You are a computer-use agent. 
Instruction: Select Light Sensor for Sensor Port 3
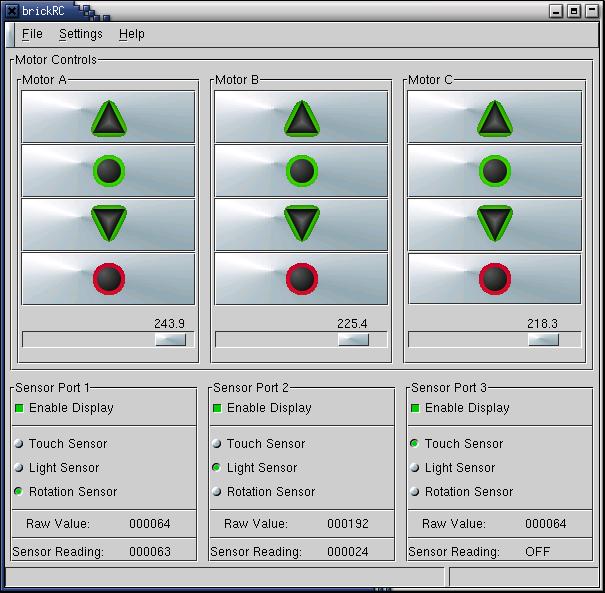[x=415, y=468]
